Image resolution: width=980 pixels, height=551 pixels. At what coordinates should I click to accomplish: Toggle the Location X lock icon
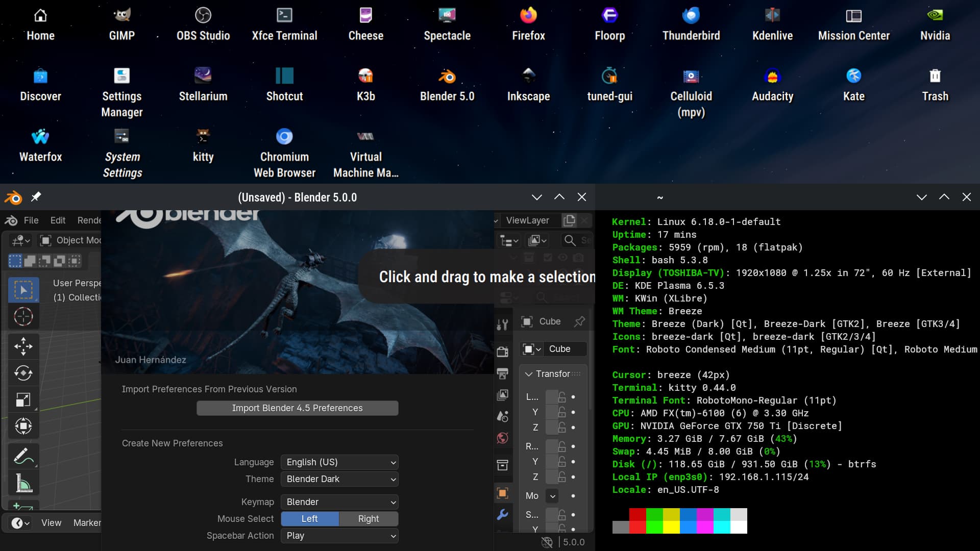pos(562,397)
